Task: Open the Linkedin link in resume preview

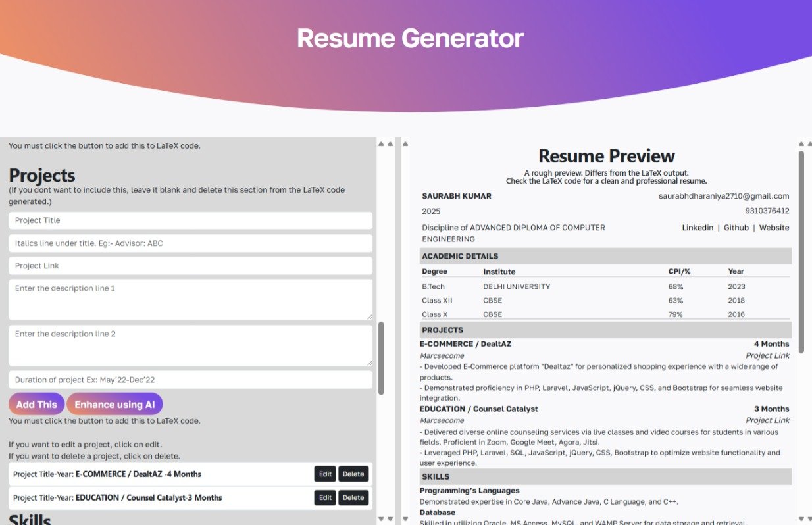Action: click(697, 227)
